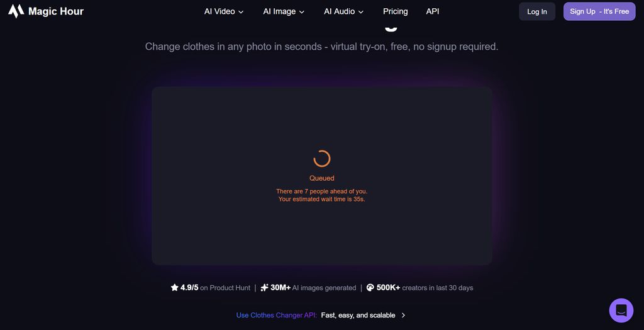Screen dimensions: 644x330
Task: Expand the AI Video dropdown menu
Action: coord(224,11)
